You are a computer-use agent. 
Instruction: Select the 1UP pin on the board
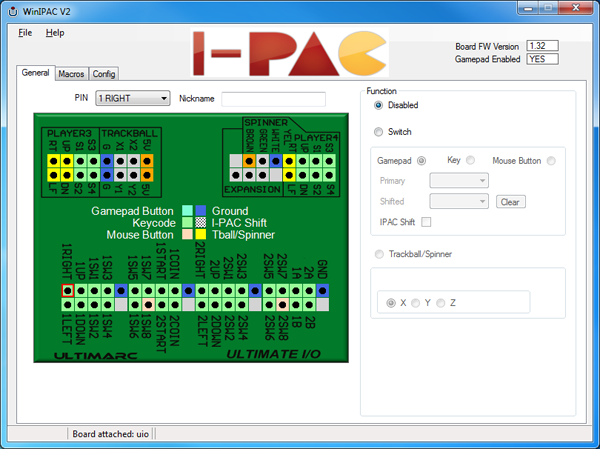tap(81, 291)
